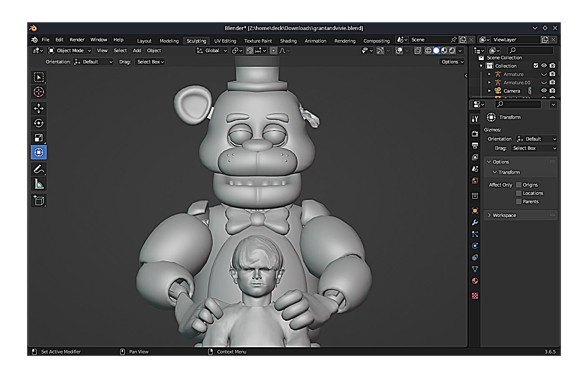Select the Annotate tool
588x388 pixels.
(39, 169)
